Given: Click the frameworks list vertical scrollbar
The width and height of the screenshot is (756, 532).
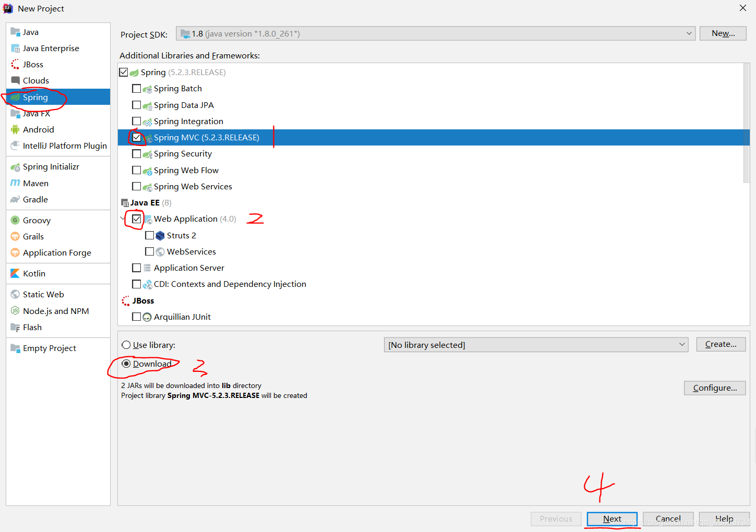Looking at the screenshot, I should (x=747, y=124).
